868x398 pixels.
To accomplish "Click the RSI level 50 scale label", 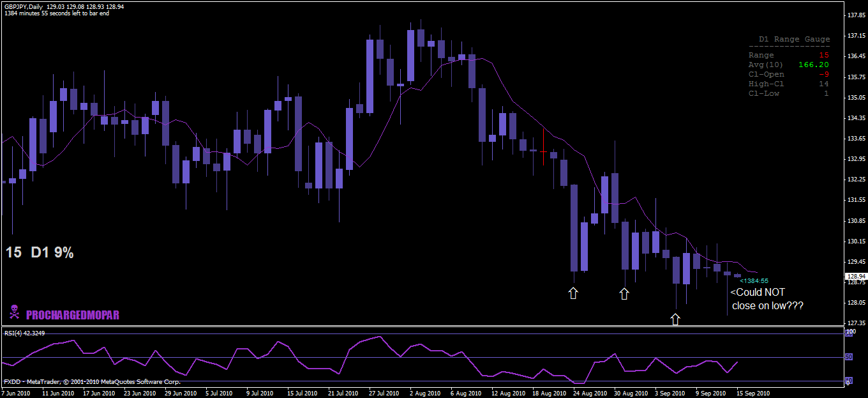I will point(849,356).
